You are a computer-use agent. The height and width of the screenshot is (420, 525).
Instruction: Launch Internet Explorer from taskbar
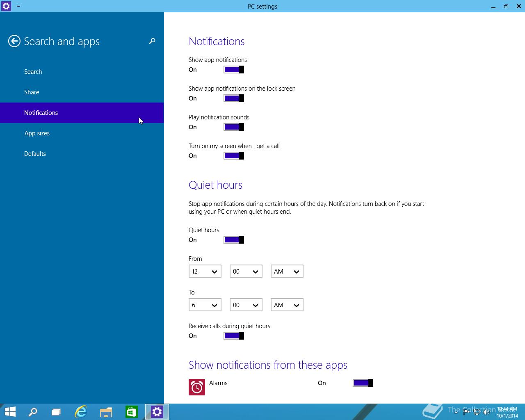click(x=81, y=412)
